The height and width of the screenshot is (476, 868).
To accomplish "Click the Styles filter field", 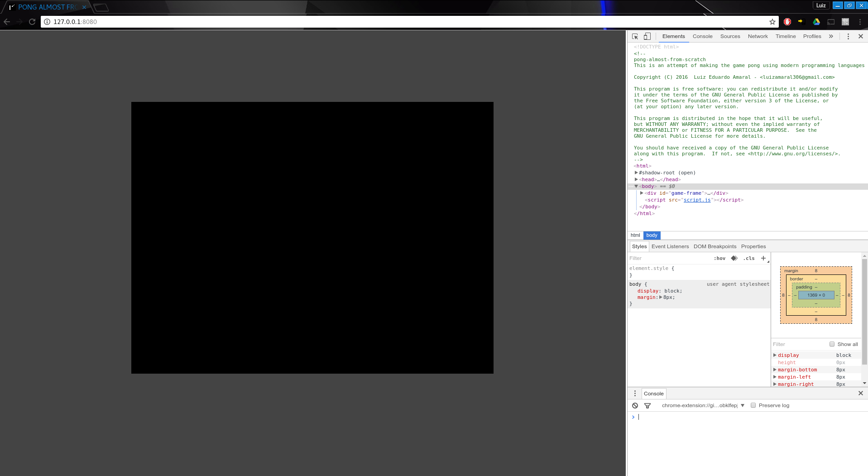I will [x=669, y=258].
